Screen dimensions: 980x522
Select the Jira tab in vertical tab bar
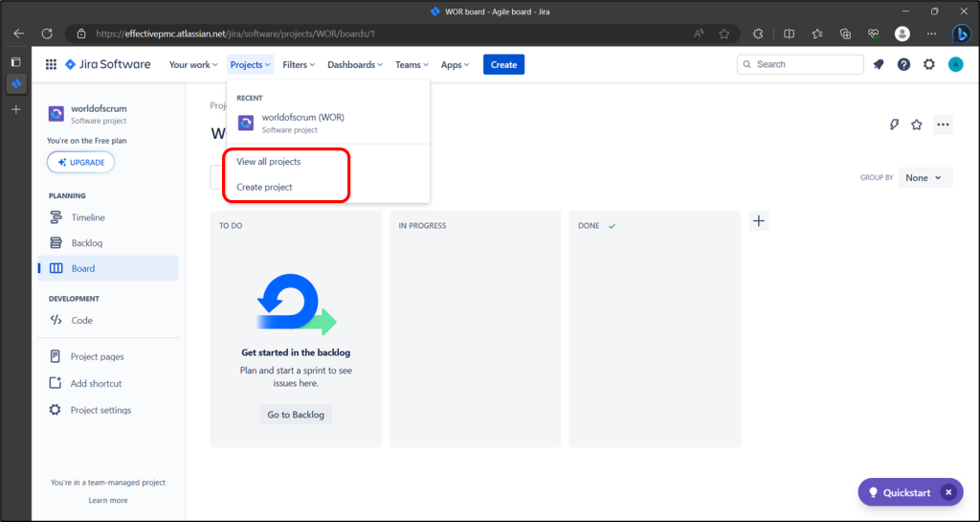pos(16,83)
